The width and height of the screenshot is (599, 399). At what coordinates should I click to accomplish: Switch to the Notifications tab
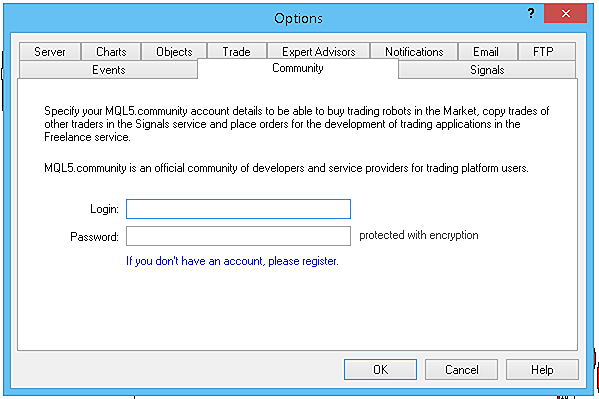(414, 51)
